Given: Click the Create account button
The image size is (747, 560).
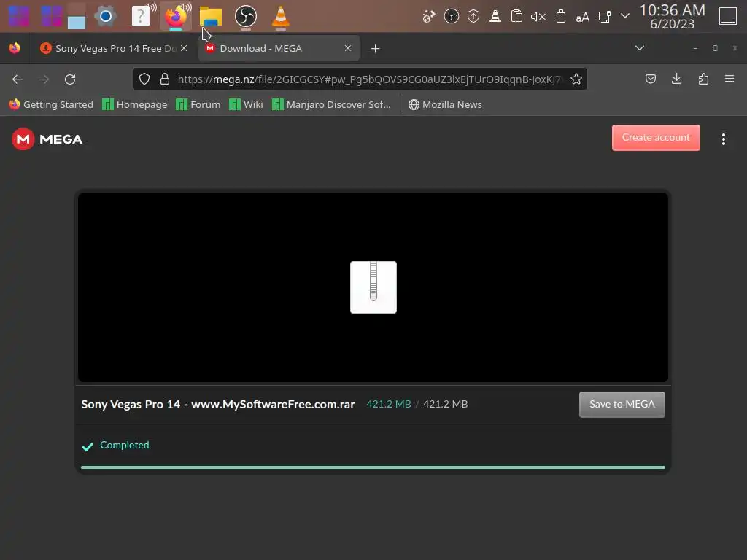Looking at the screenshot, I should click(x=656, y=138).
